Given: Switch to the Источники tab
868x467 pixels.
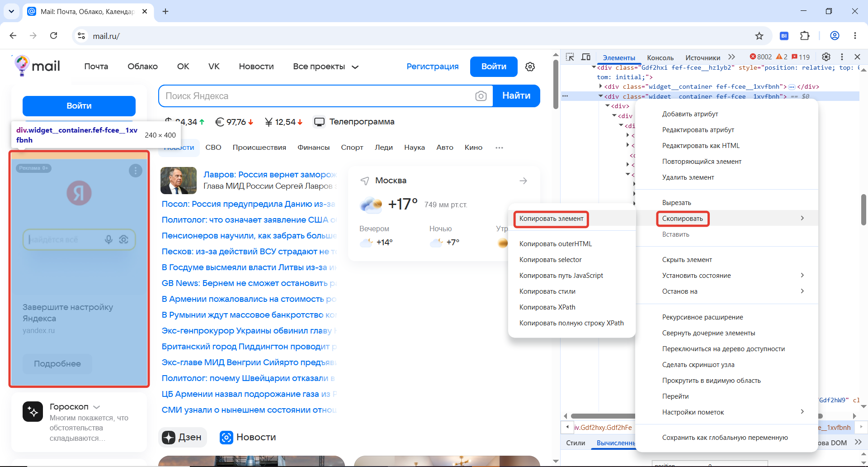Looking at the screenshot, I should pyautogui.click(x=703, y=57).
